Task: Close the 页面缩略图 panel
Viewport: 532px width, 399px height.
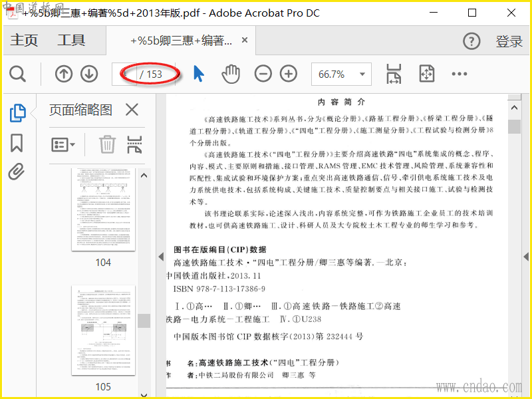Action: click(x=132, y=110)
